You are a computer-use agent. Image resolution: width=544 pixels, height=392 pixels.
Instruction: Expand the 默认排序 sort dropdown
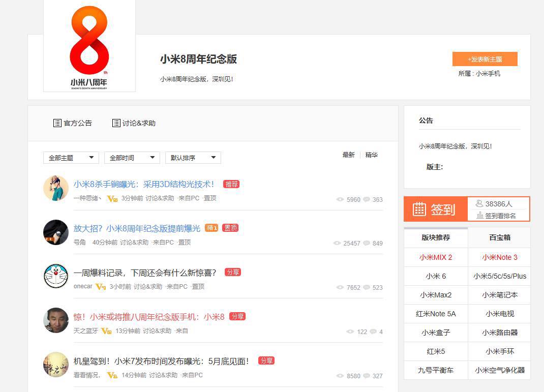[x=193, y=158]
